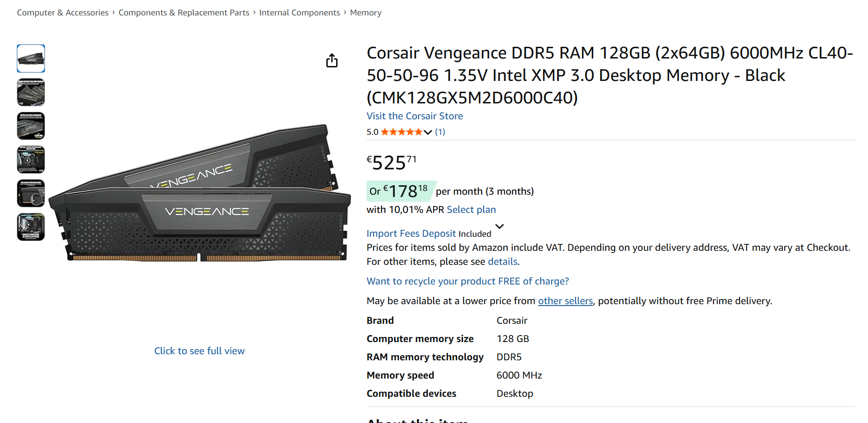Select the sixth product thumbnail

31,227
